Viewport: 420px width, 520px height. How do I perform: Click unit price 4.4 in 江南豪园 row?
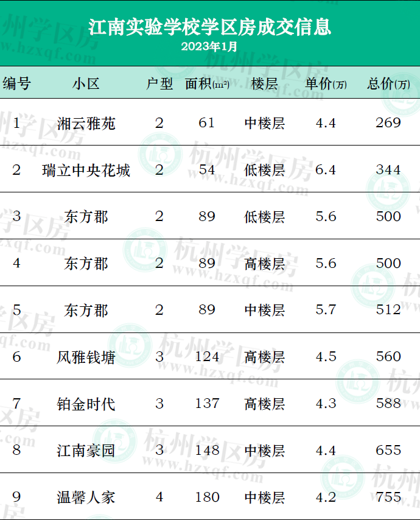tap(326, 451)
